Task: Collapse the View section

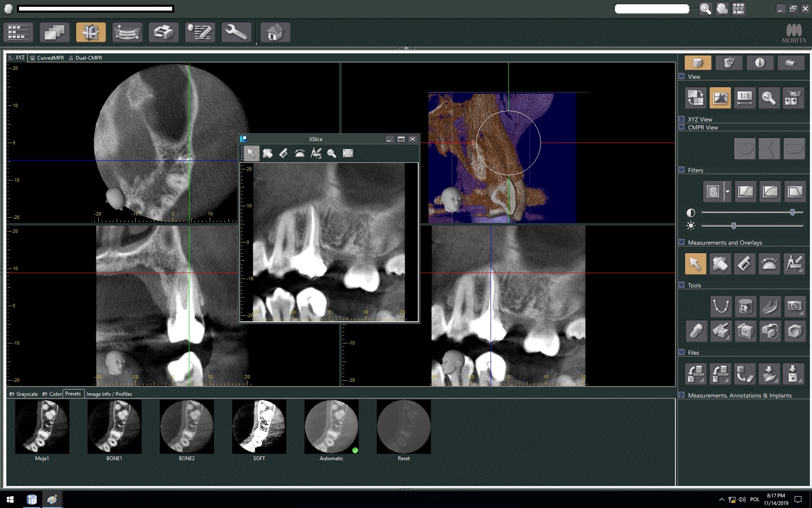Action: pyautogui.click(x=682, y=76)
